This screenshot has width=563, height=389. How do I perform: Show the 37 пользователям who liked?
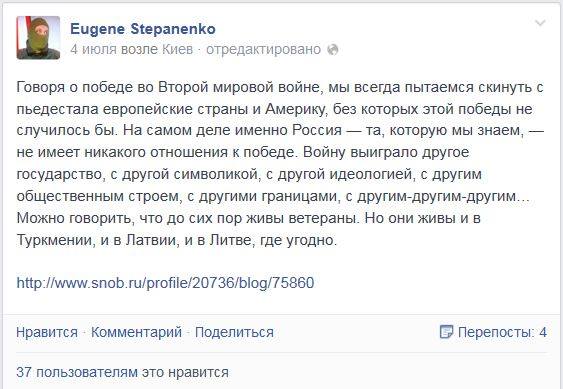[x=122, y=372]
